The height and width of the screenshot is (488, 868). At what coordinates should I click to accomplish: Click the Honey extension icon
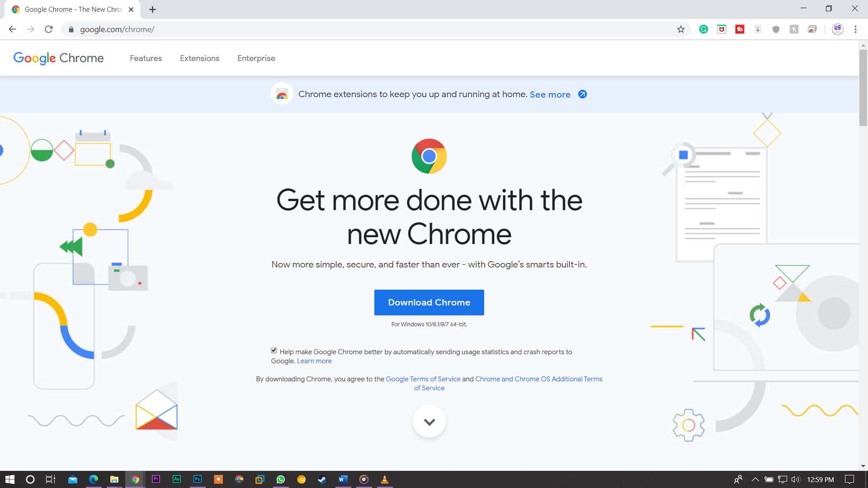(793, 29)
